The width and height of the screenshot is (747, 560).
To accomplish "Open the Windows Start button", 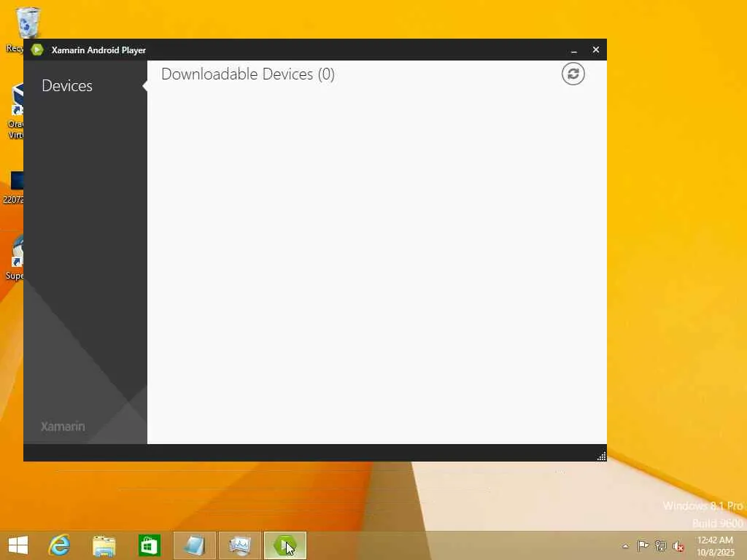I will tap(18, 545).
